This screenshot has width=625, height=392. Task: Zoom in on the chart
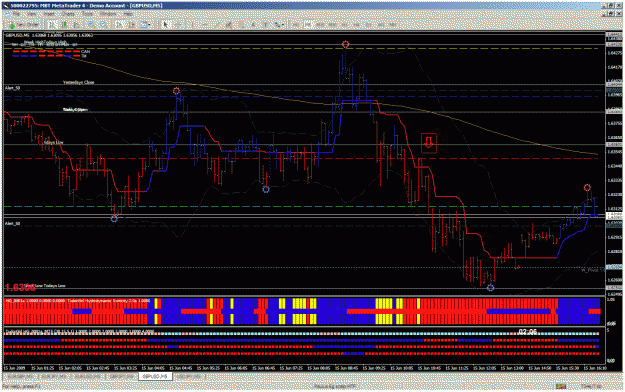91,25
